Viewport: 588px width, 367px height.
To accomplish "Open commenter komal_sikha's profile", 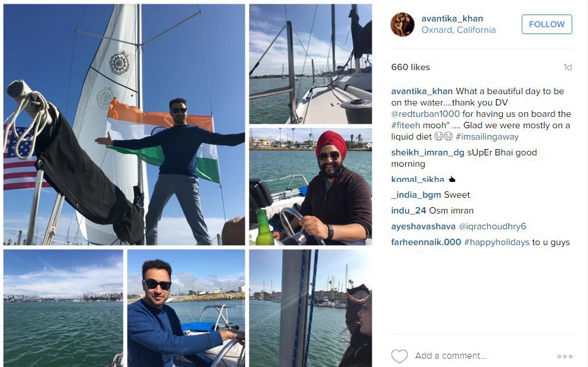I will 418,179.
